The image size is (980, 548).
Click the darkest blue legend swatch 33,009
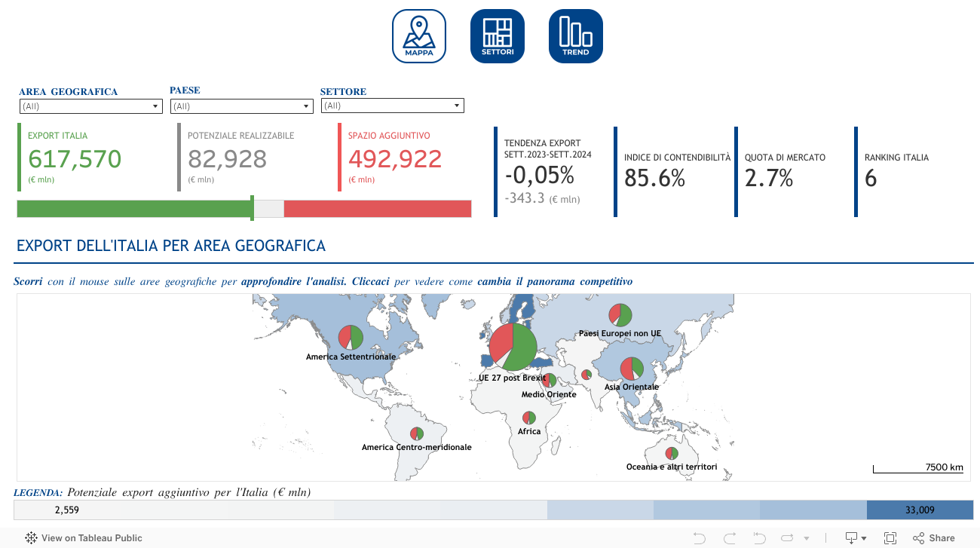pyautogui.click(x=920, y=510)
